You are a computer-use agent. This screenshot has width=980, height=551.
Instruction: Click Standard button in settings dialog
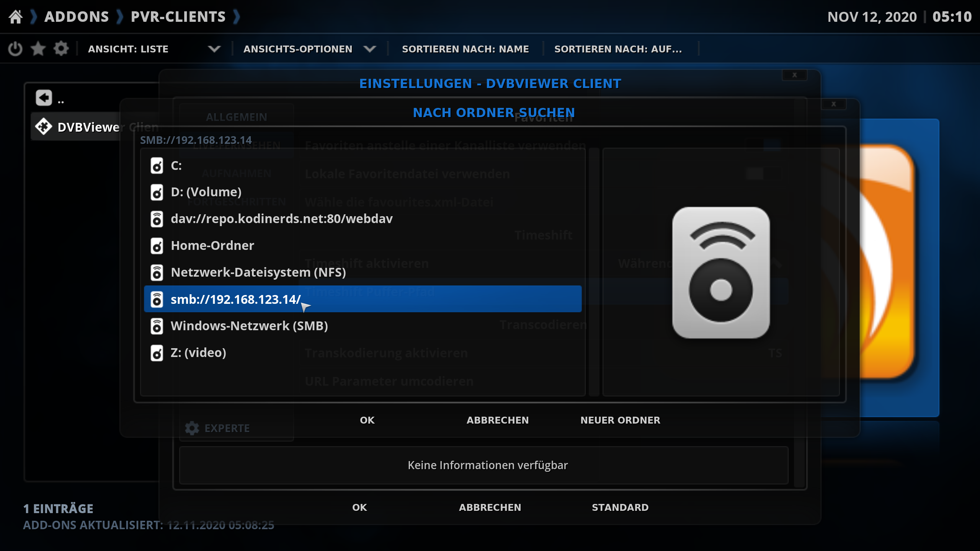(620, 507)
